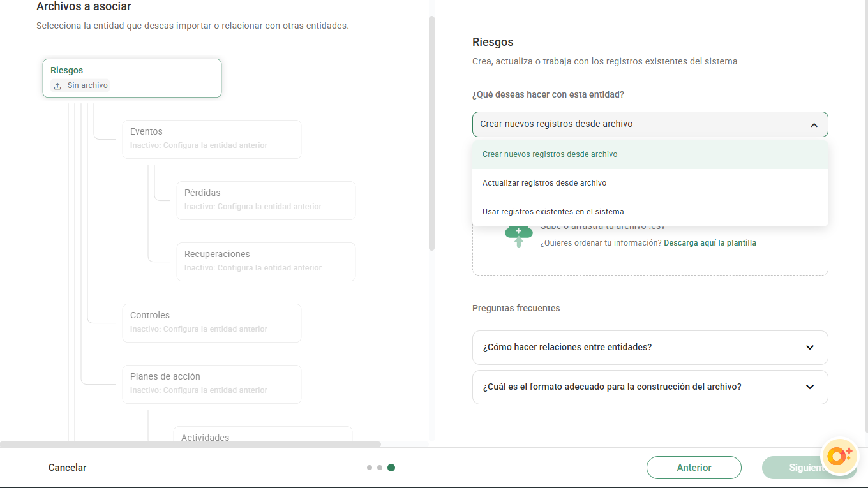Expand ¿Cómo hacer relaciones entre entidades? question

pyautogui.click(x=650, y=348)
